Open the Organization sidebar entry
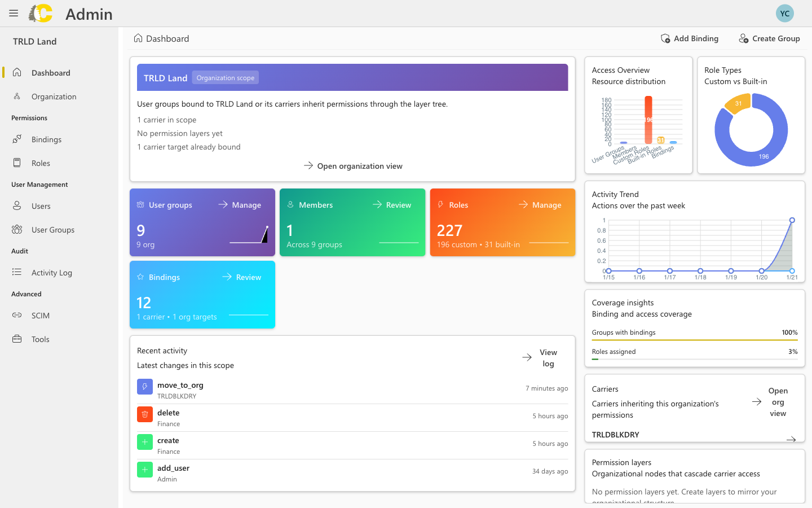 coord(16,96)
